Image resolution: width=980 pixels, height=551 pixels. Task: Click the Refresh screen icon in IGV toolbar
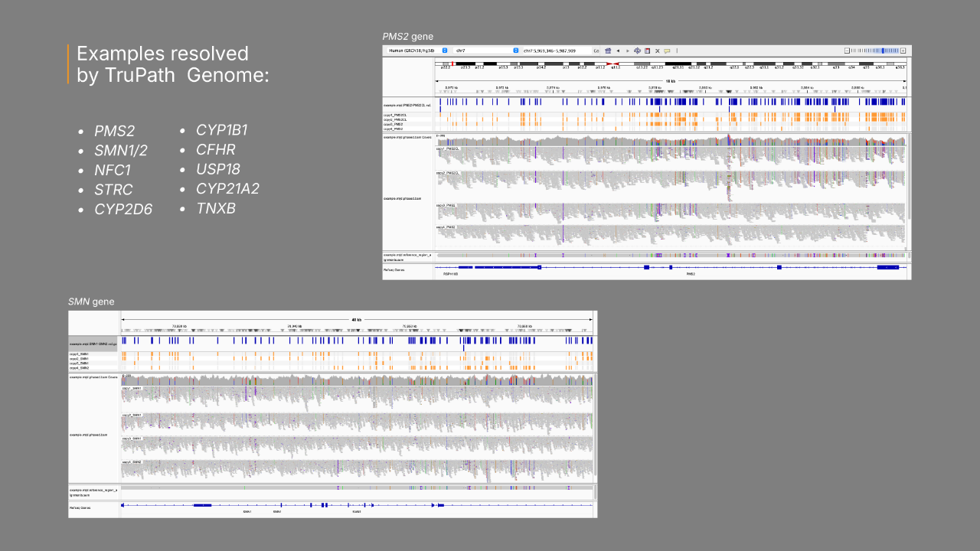[637, 51]
